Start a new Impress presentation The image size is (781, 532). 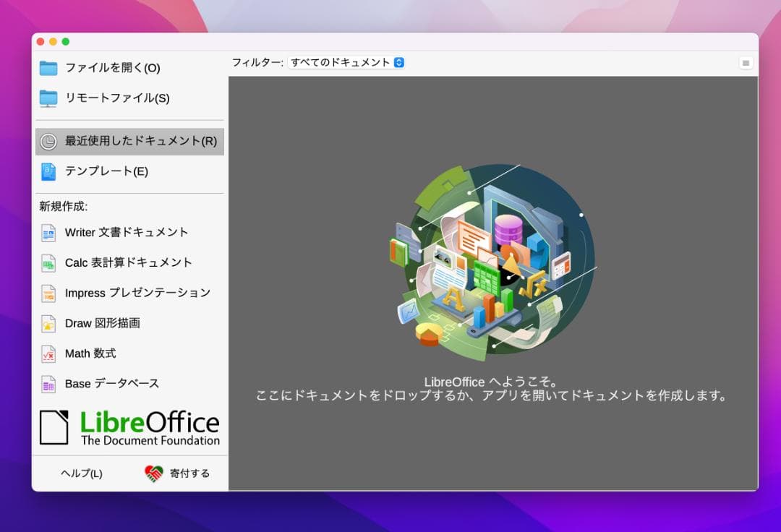[x=137, y=293]
